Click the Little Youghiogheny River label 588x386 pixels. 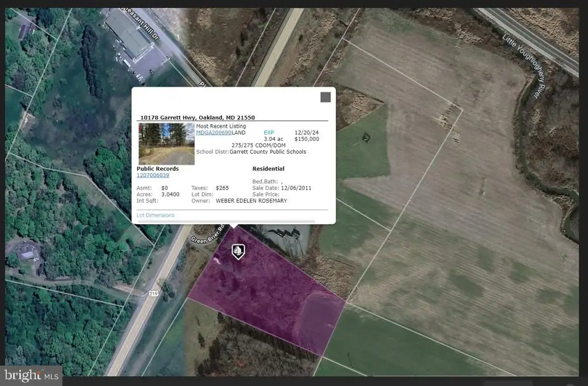(x=524, y=66)
